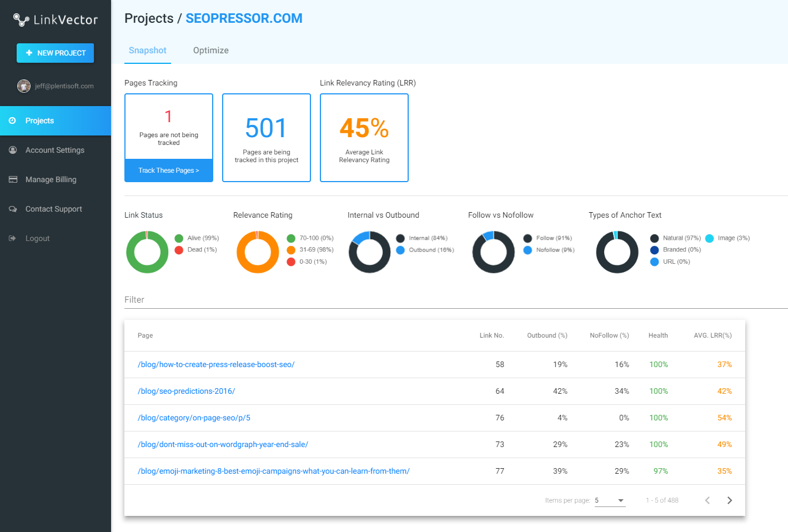Click the Relevance Rating donut chart
788x532 pixels.
tap(258, 252)
